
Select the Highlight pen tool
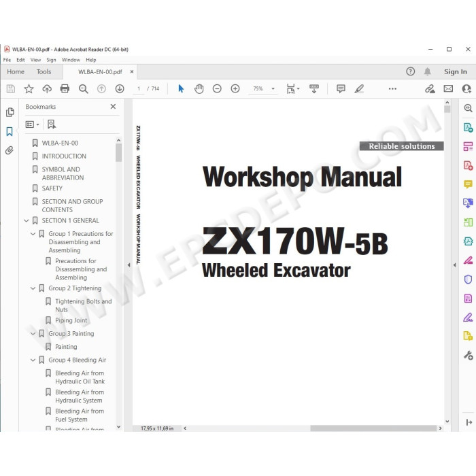coord(359,88)
